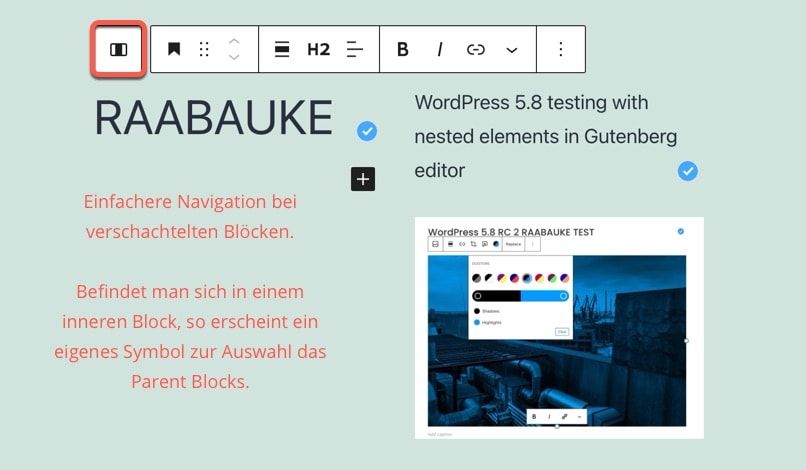Screen dimensions: 806x470
Task: Click the black plus add block button
Action: click(363, 179)
